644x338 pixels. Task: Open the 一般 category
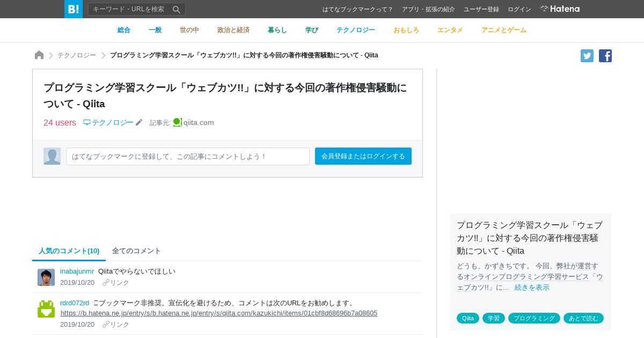coord(155,30)
